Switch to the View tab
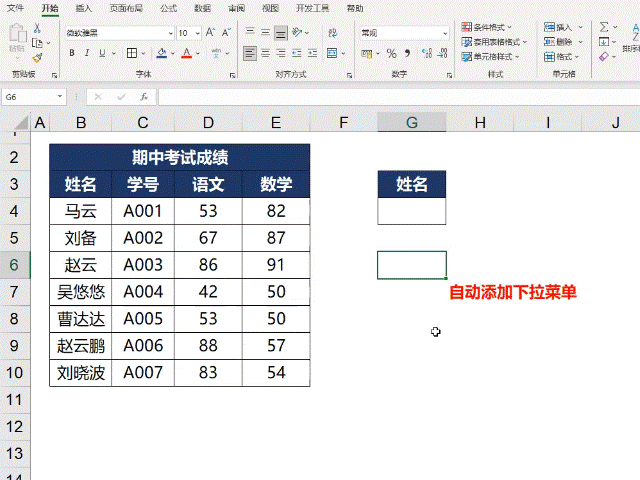Image resolution: width=640 pixels, height=480 pixels. coord(270,8)
